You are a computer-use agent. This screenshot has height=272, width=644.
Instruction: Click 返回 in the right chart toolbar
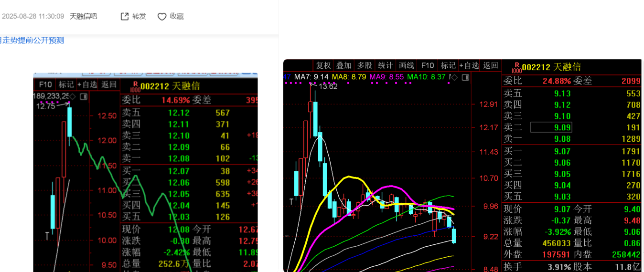(x=491, y=65)
